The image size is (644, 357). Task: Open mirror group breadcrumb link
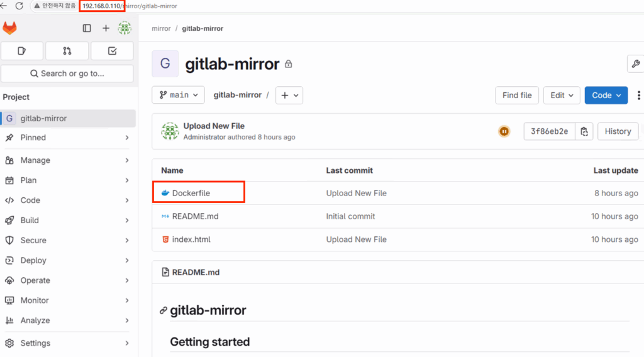[161, 28]
